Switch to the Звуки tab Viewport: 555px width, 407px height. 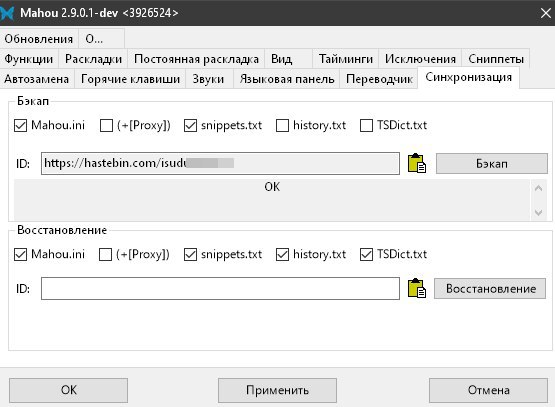[x=210, y=79]
